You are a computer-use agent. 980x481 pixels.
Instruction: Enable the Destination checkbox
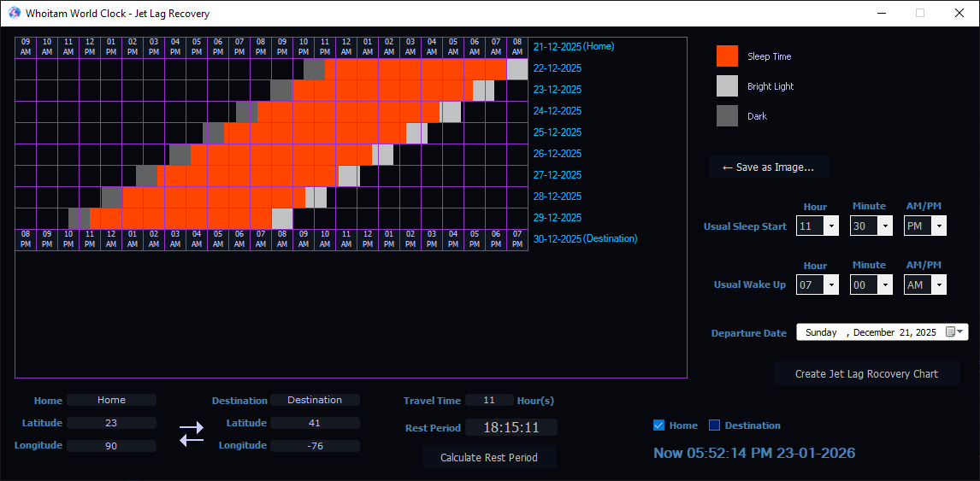pyautogui.click(x=714, y=425)
